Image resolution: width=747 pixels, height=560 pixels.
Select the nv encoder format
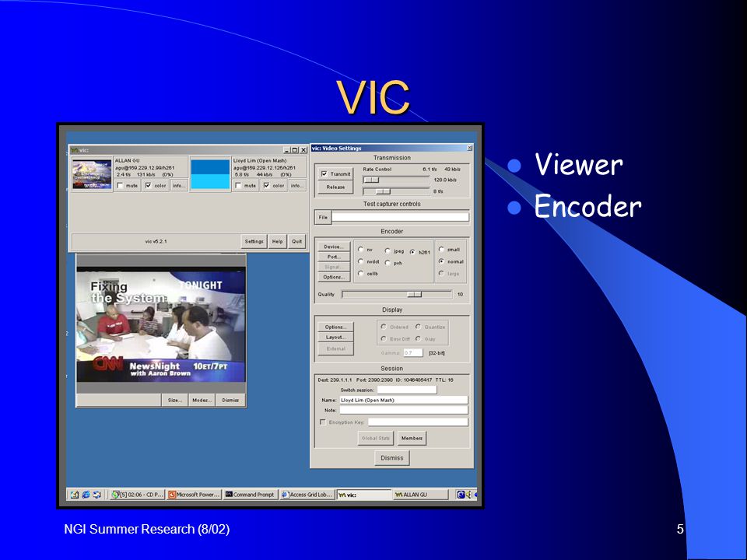click(x=361, y=250)
